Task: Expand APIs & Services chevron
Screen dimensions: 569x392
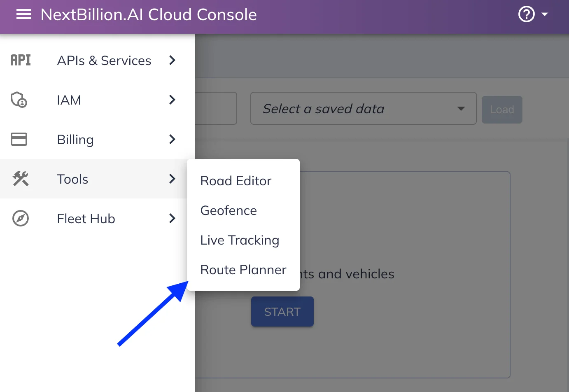Action: click(173, 60)
